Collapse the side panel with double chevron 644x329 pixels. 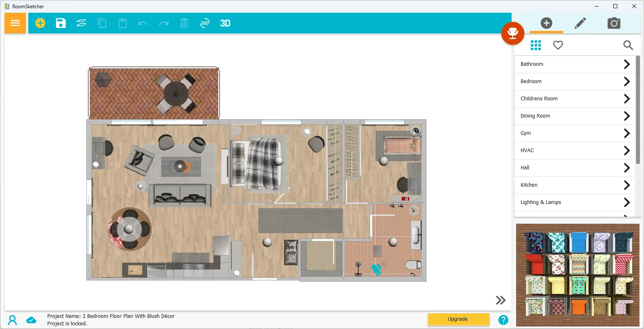500,300
